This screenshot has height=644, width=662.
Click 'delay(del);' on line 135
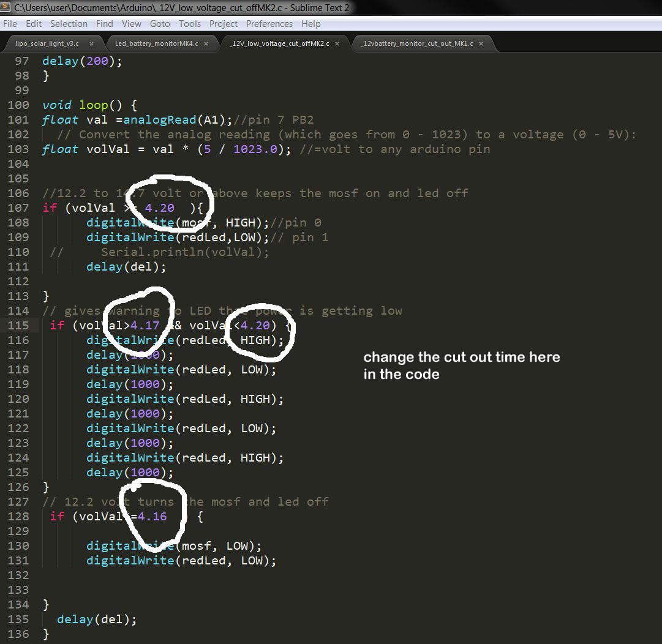[x=97, y=619]
